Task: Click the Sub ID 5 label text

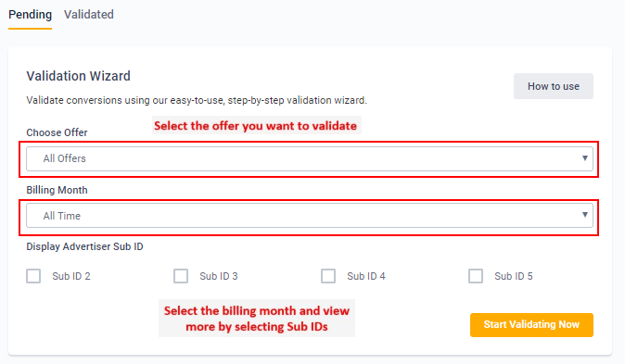Action: tap(514, 276)
